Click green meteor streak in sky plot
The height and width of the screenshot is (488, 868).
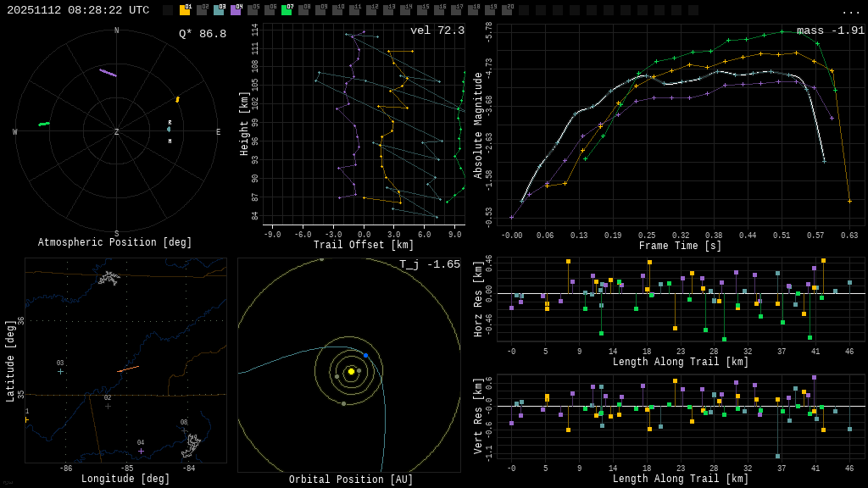(44, 124)
